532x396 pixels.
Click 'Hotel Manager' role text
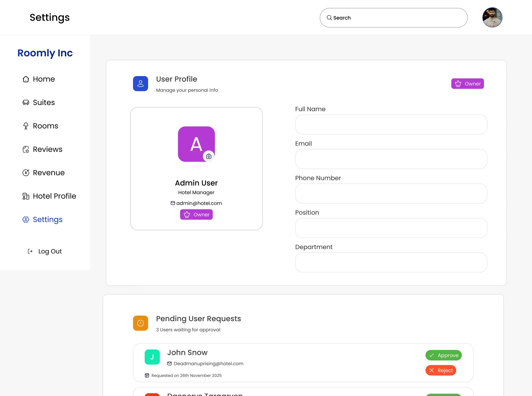(x=196, y=192)
